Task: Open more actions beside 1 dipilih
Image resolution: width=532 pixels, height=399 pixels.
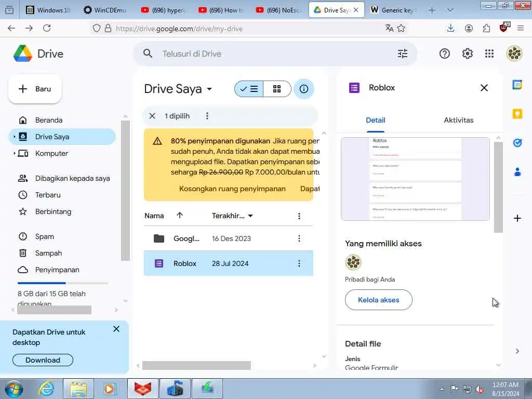Action: (207, 116)
